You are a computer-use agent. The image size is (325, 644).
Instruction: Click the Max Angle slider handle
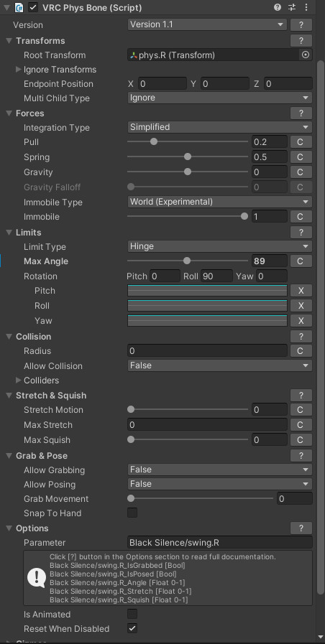pyautogui.click(x=187, y=261)
